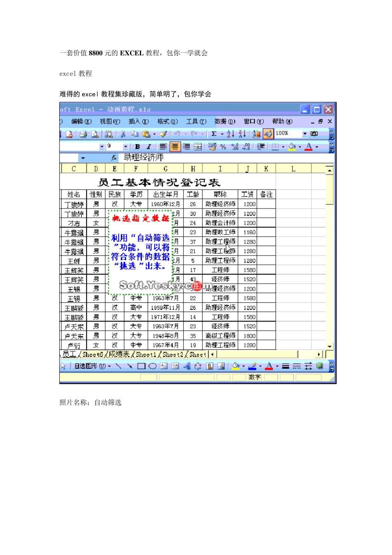Toggle Bold formatting
Viewport: 392px width, 555px height.
137,147
